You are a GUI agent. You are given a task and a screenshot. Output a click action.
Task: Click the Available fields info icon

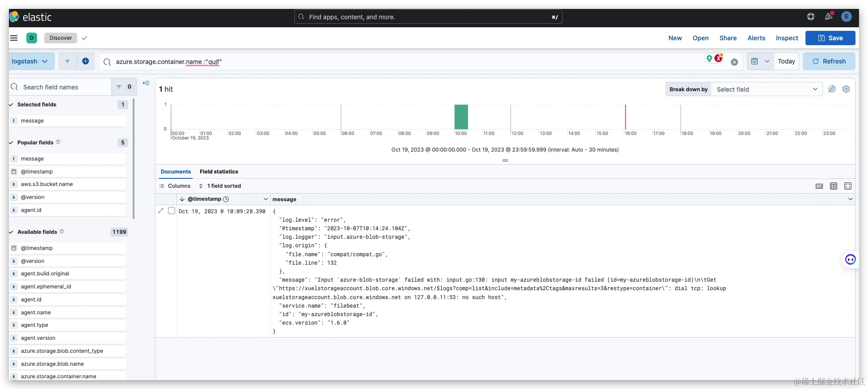tap(62, 232)
